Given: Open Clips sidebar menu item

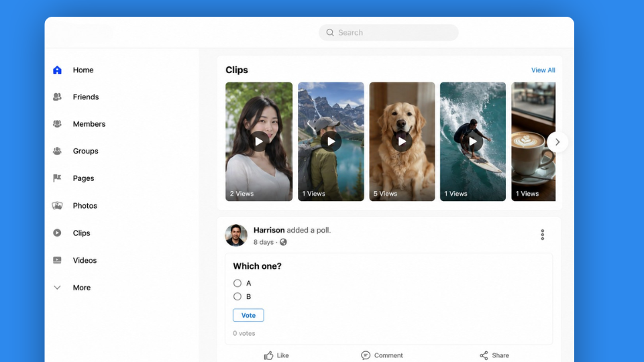Looking at the screenshot, I should [x=81, y=233].
